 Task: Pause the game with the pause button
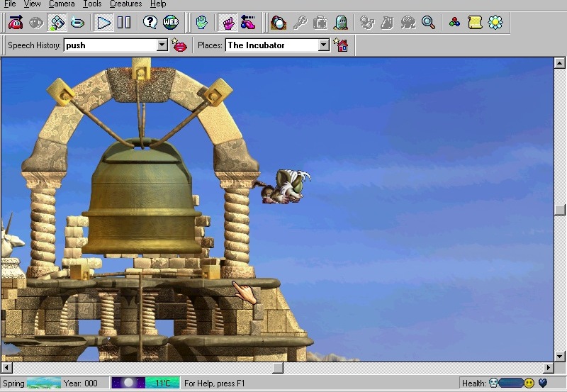pyautogui.click(x=124, y=23)
